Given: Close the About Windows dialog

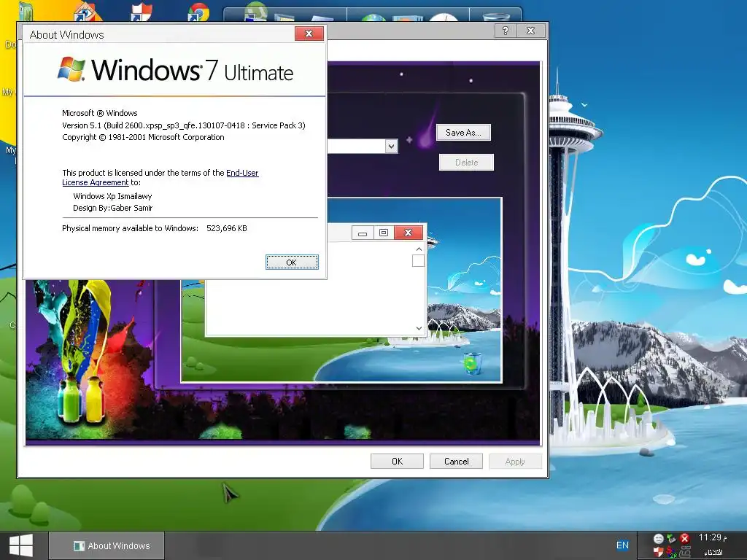Looking at the screenshot, I should 309,34.
